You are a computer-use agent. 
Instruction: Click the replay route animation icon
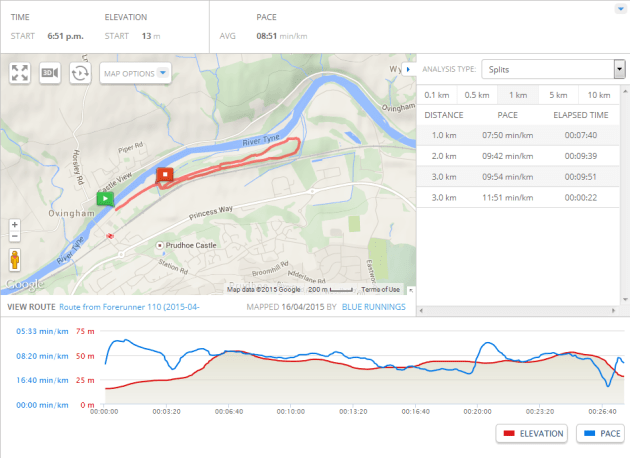(x=81, y=73)
